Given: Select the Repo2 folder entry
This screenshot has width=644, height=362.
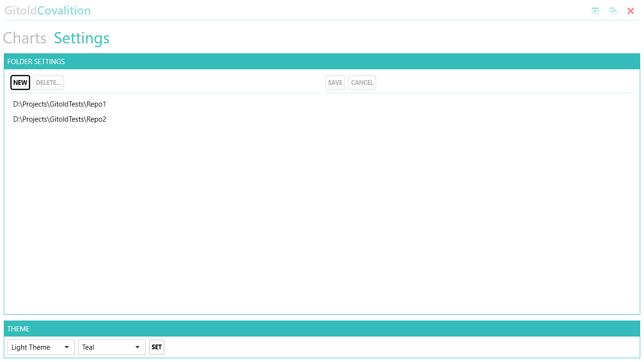Looking at the screenshot, I should 59,119.
